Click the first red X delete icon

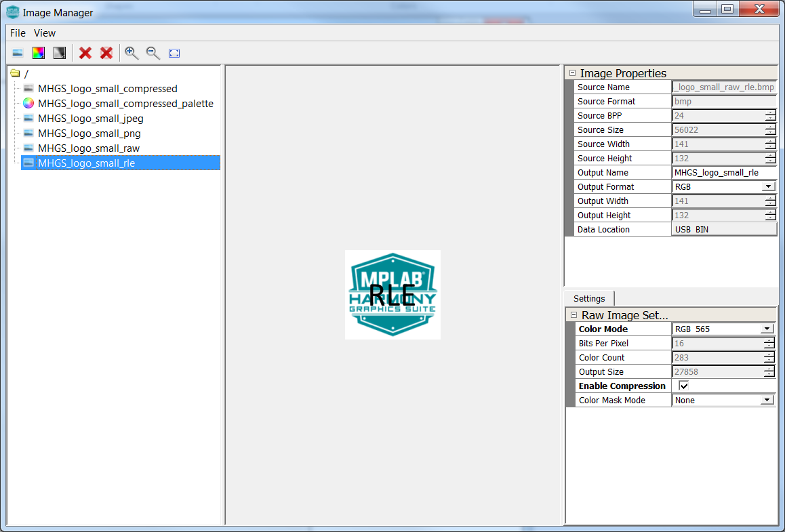(85, 53)
